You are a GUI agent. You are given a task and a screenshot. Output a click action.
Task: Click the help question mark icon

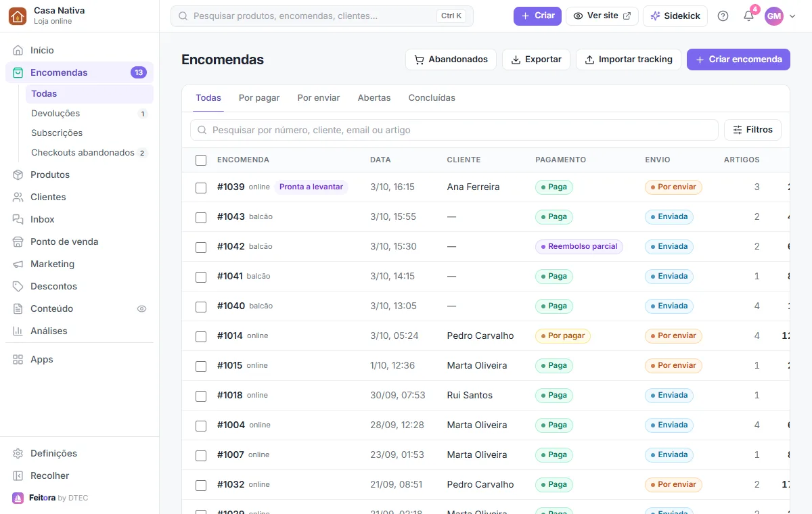tap(723, 16)
